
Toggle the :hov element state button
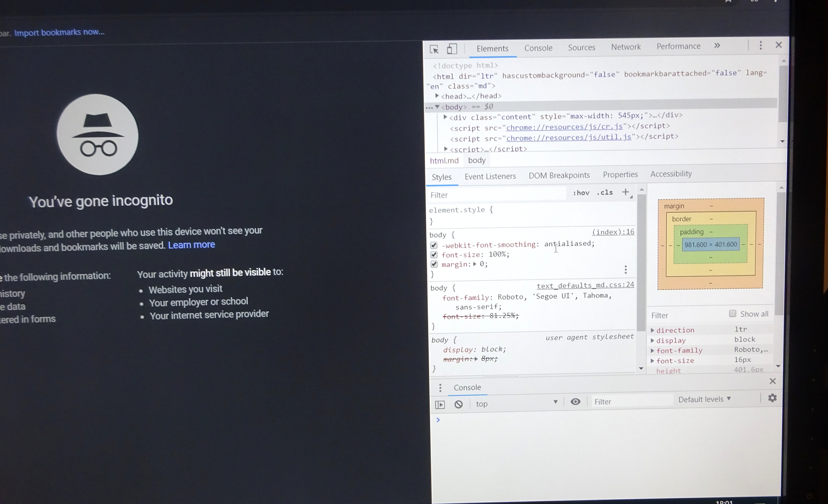pos(581,193)
